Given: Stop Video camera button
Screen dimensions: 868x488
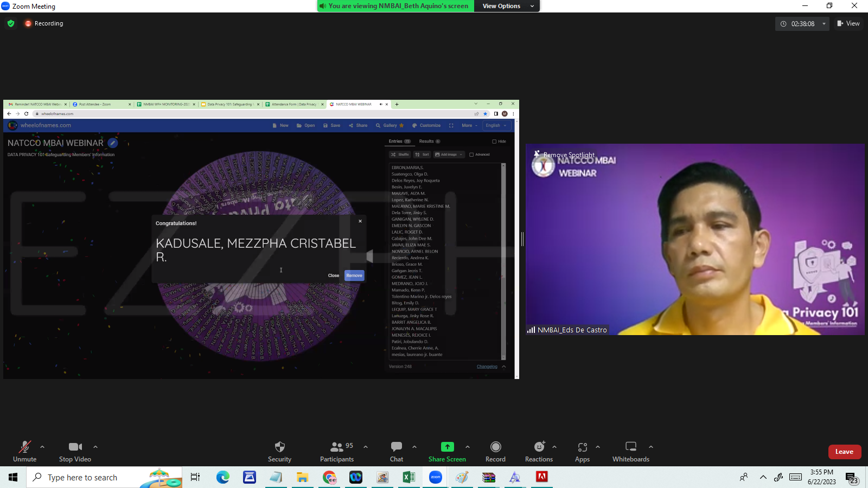Looking at the screenshot, I should 75,451.
